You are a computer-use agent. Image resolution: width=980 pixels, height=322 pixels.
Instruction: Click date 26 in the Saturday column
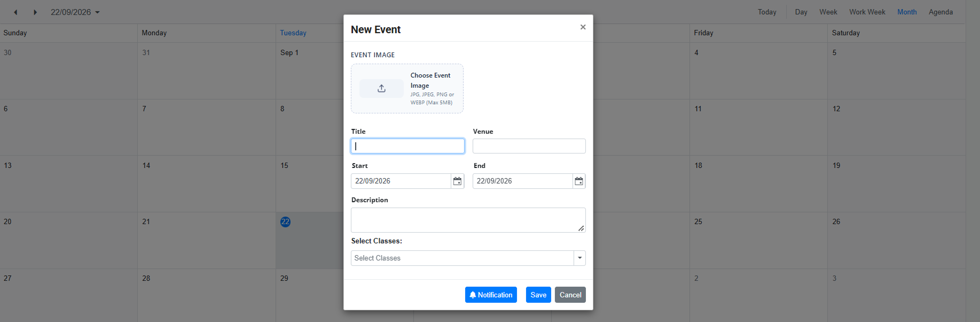coord(836,222)
